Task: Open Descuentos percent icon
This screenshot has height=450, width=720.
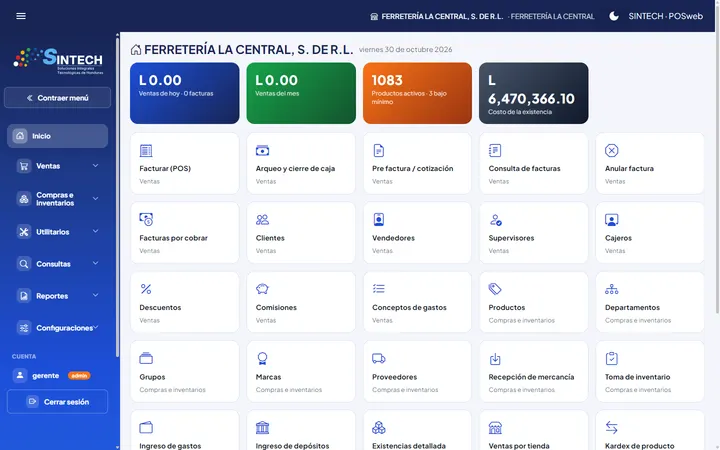Action: [x=146, y=289]
